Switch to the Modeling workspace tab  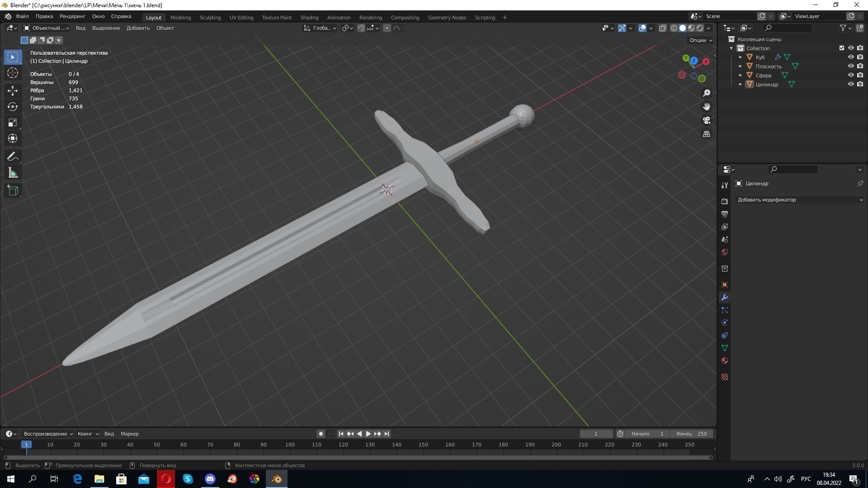pos(180,17)
